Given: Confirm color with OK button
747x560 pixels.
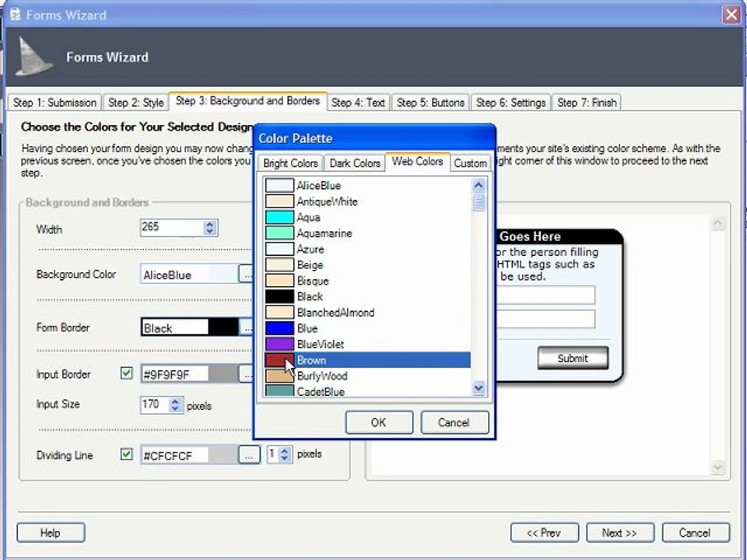Looking at the screenshot, I should click(x=379, y=422).
